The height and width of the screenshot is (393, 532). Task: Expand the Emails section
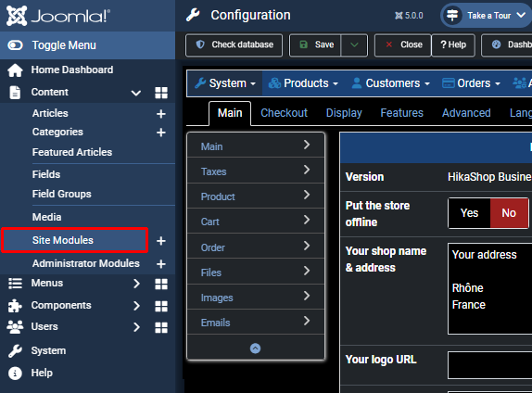pyautogui.click(x=256, y=322)
